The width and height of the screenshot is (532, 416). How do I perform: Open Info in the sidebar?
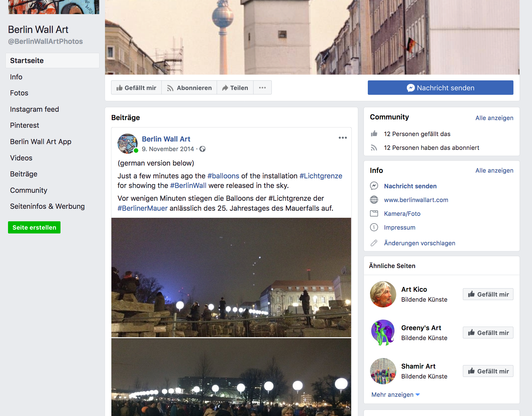[x=16, y=77]
